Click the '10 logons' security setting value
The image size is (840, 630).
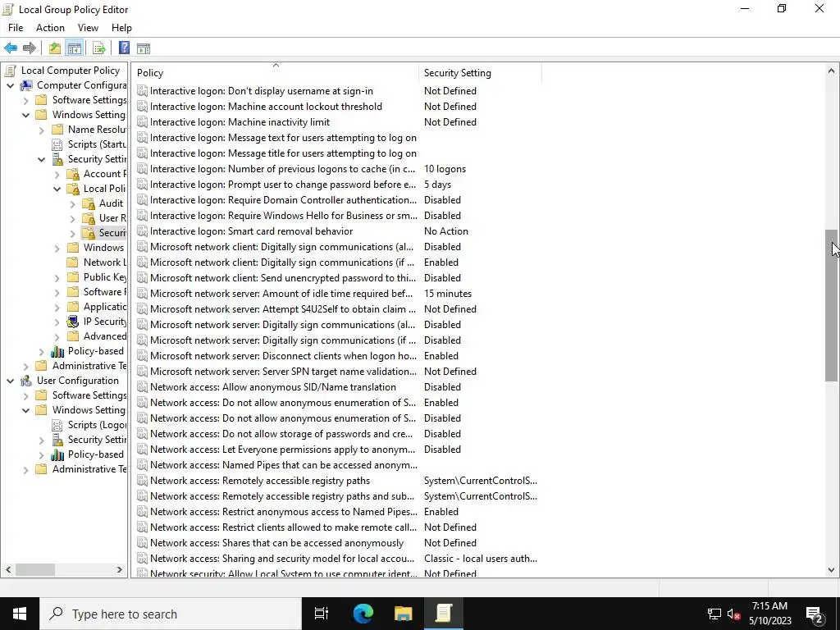tap(445, 169)
